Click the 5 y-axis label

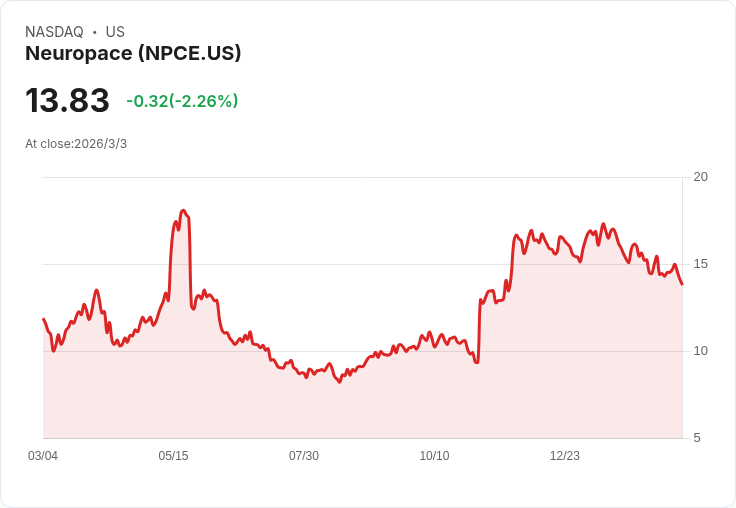pos(697,438)
